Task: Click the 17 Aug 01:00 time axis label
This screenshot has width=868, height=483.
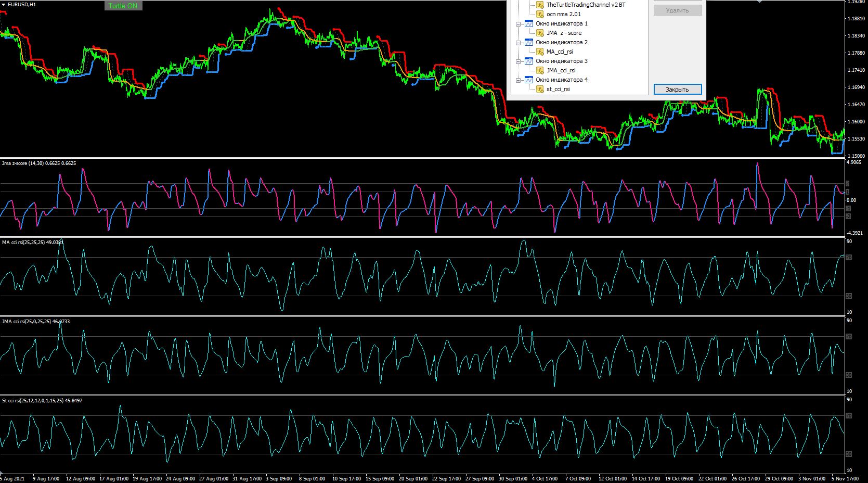Action: pyautogui.click(x=113, y=478)
